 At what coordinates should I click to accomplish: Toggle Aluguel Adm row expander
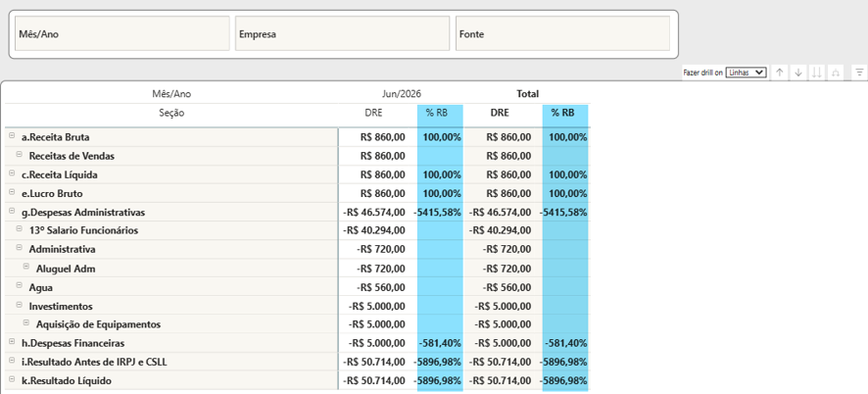click(26, 267)
